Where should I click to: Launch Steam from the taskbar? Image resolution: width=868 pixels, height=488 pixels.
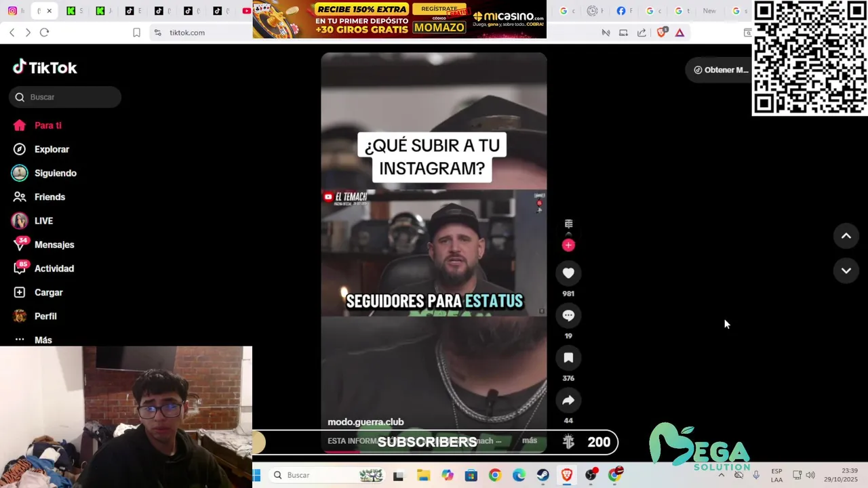pos(542,475)
